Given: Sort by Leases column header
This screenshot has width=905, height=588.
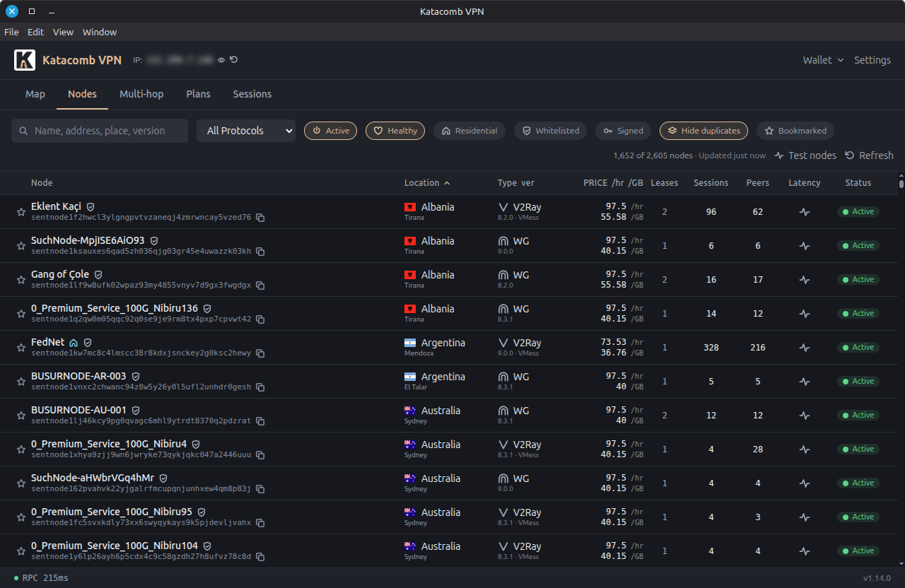Looking at the screenshot, I should (x=665, y=183).
